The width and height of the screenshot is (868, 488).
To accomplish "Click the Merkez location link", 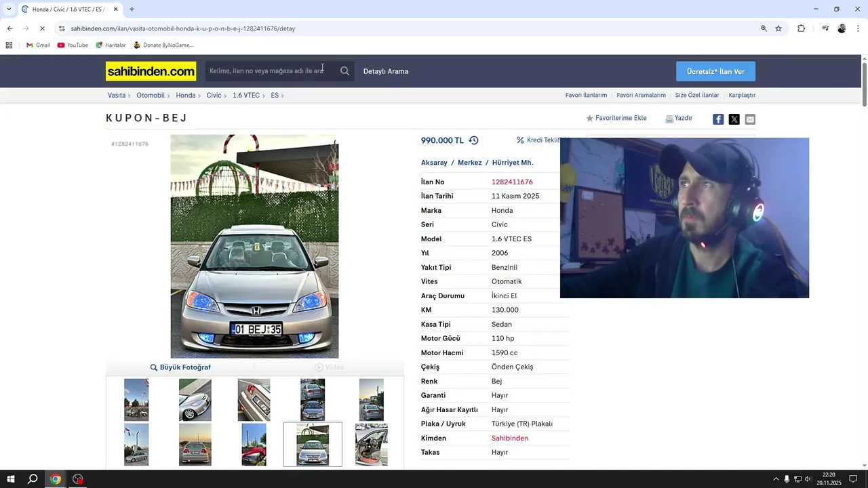I will point(470,163).
